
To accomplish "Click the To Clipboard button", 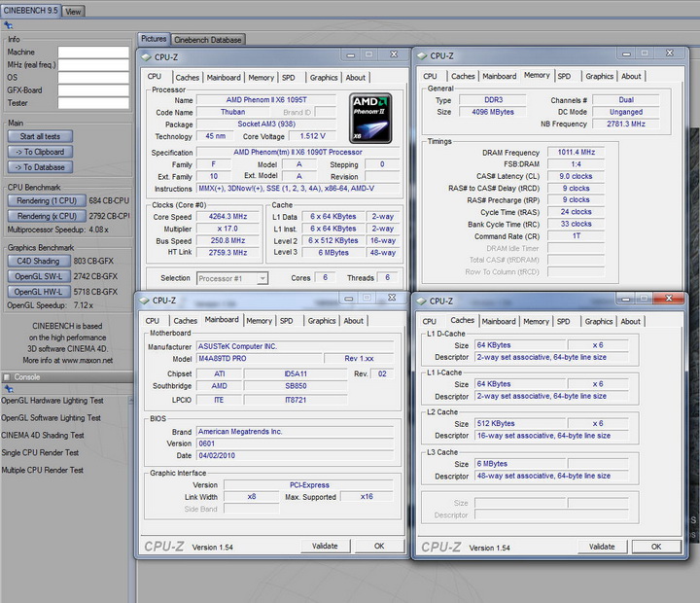I will tap(40, 152).
